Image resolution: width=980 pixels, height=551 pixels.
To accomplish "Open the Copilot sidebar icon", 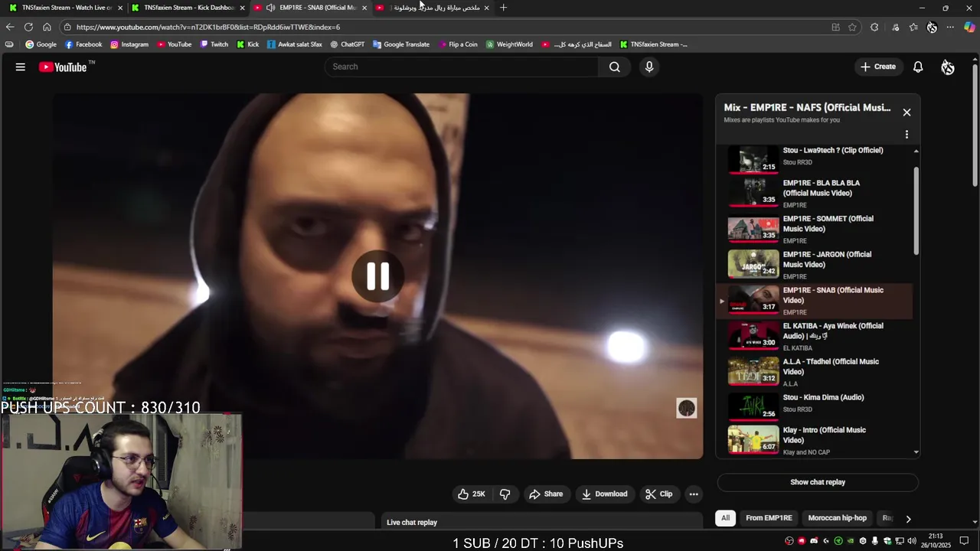I will pyautogui.click(x=969, y=27).
